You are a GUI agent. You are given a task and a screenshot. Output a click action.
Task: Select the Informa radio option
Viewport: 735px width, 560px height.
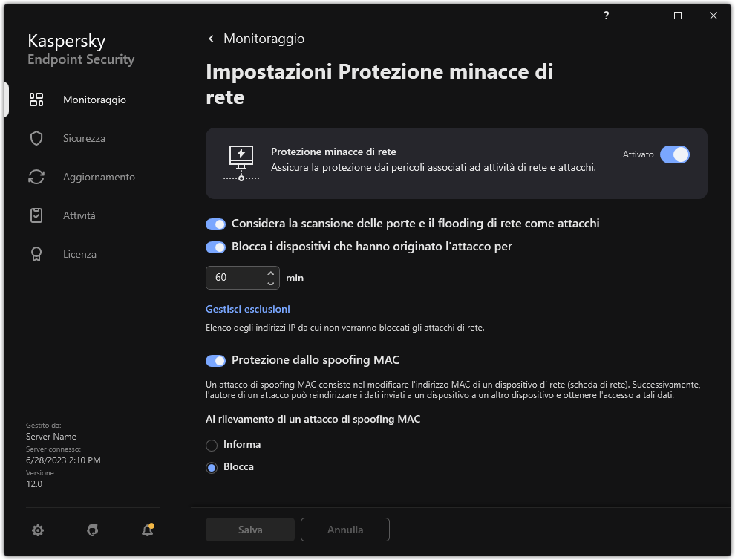[x=212, y=444]
